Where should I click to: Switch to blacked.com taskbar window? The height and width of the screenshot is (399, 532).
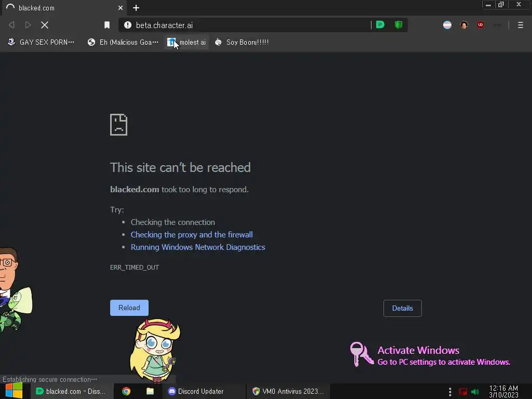point(71,391)
